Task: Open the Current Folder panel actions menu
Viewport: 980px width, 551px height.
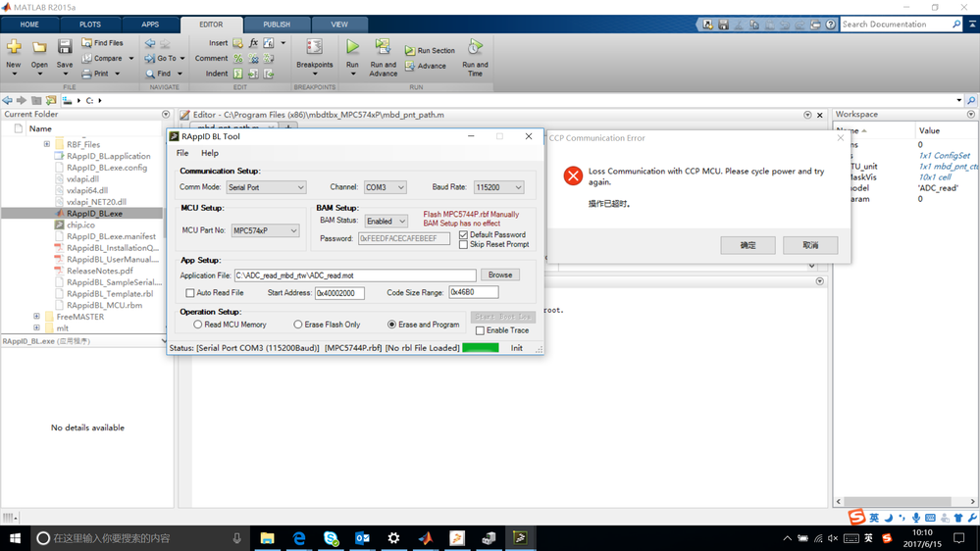Action: (166, 115)
